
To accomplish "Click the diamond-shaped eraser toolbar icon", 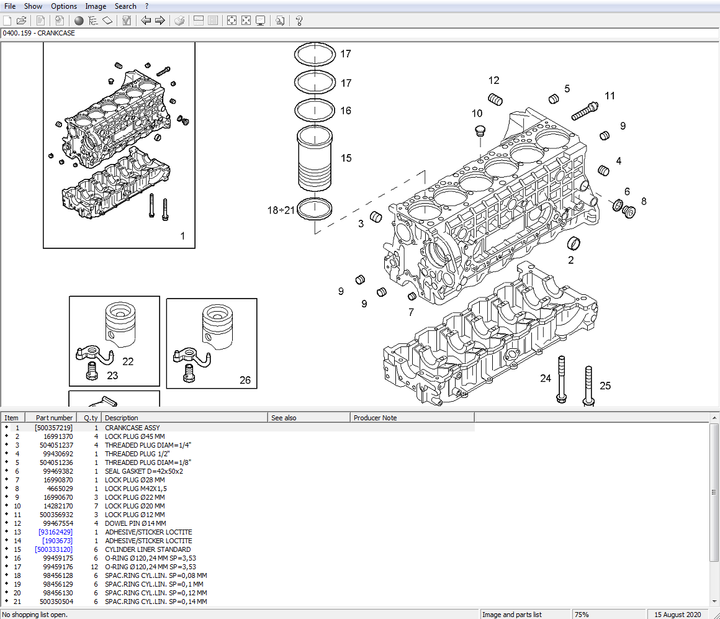I will (x=107, y=21).
